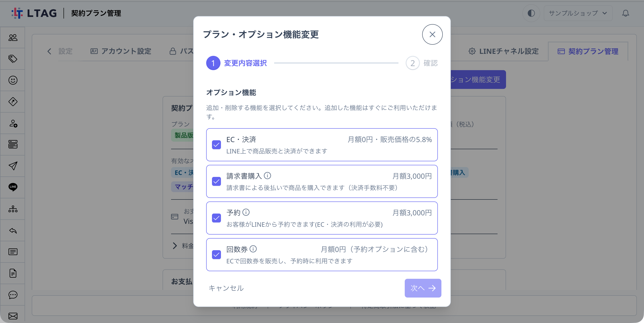644x323 pixels.
Task: Toggle the dark mode contrast button
Action: coord(531,13)
